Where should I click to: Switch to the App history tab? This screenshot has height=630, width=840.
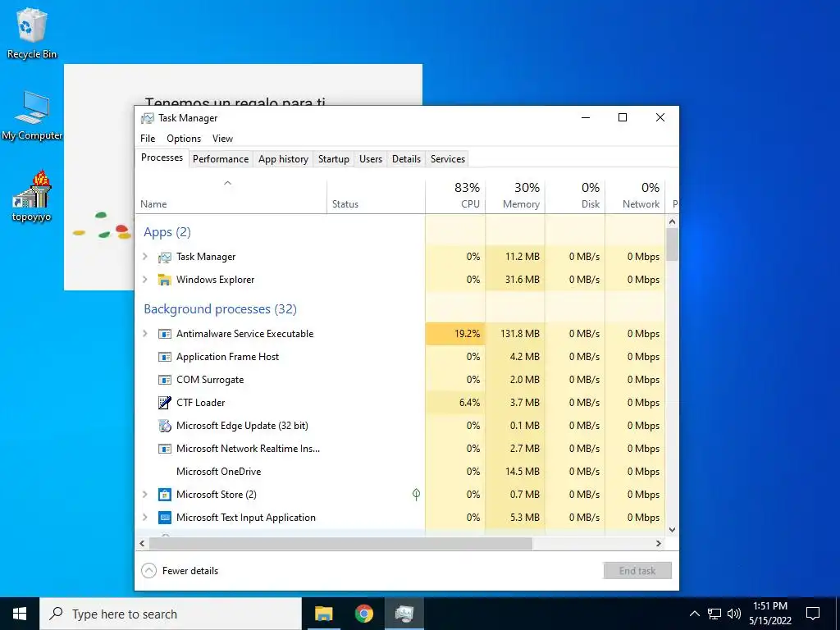click(283, 159)
